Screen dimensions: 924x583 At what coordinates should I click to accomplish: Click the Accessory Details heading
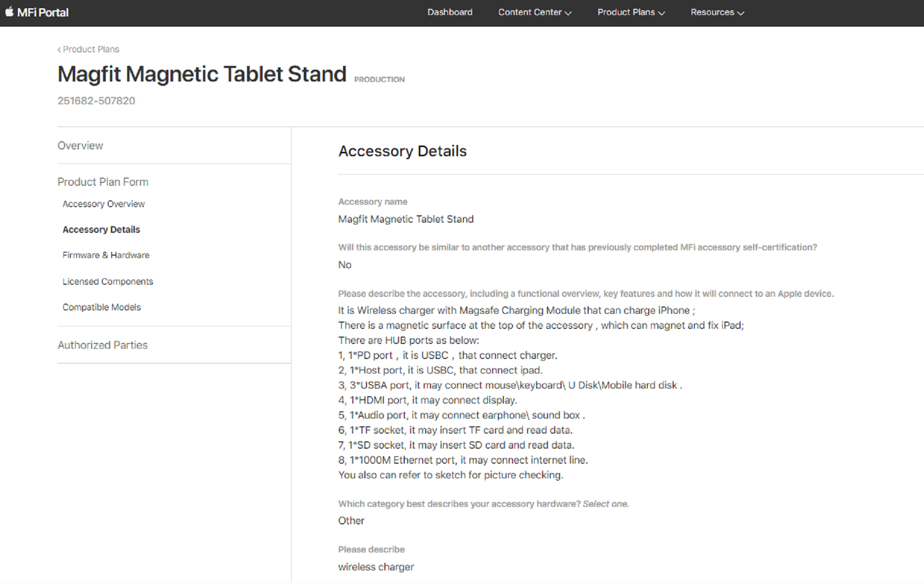pyautogui.click(x=402, y=151)
